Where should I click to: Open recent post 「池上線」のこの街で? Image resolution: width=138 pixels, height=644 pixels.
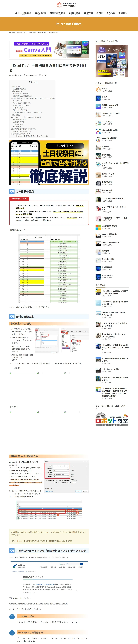click(x=110, y=369)
